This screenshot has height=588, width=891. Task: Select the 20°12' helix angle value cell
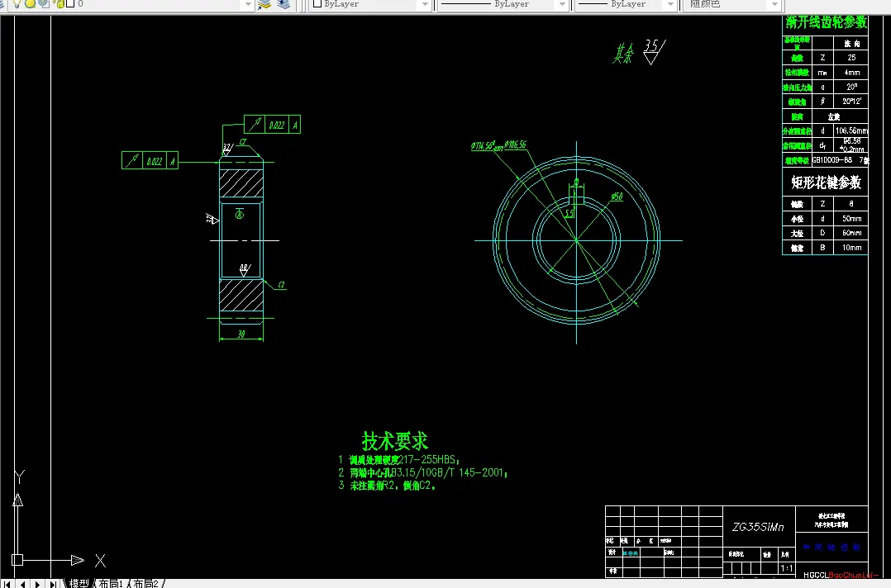tap(851, 101)
